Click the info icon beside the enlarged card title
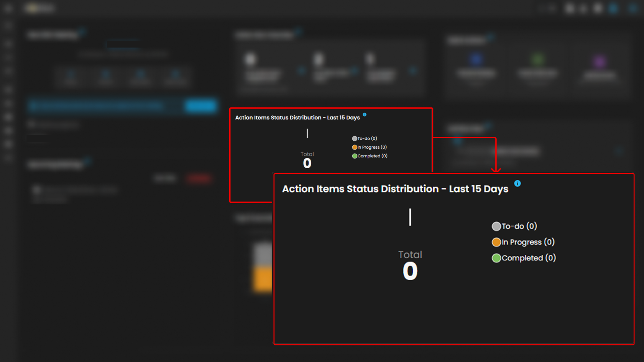Viewport: 644px width, 362px height. (517, 183)
